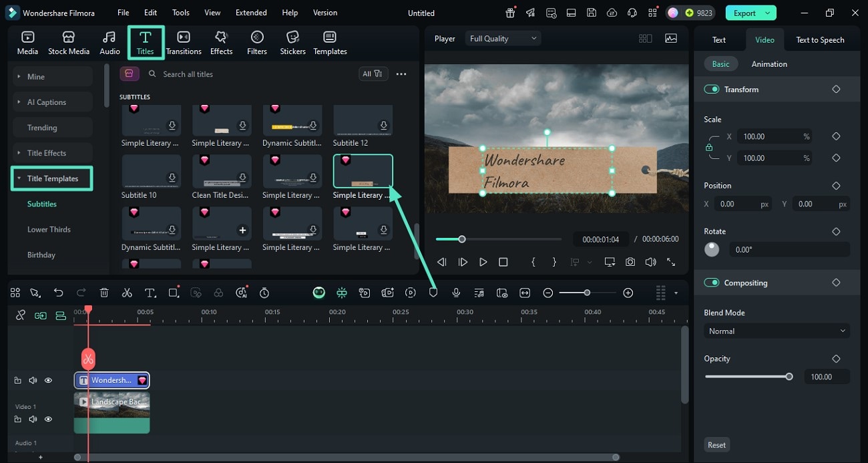Open timeline track size dropdown arrow
Image resolution: width=868 pixels, height=463 pixels.
point(676,293)
